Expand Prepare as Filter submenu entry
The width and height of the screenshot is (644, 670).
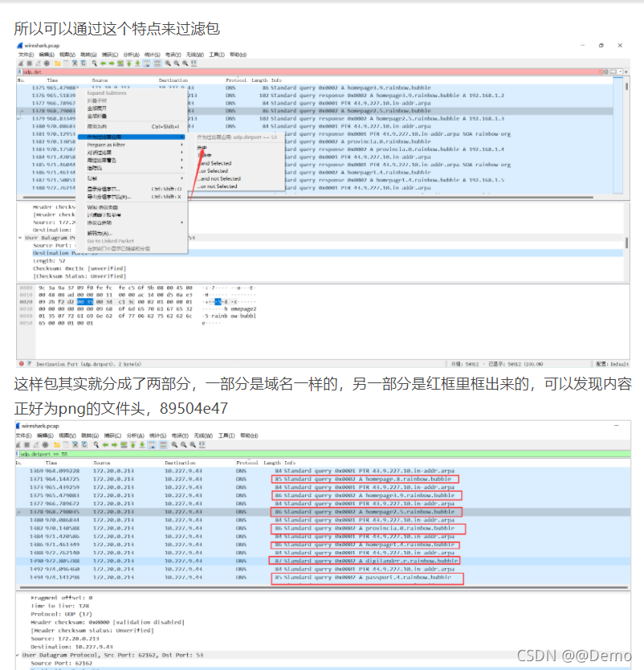pos(132,145)
